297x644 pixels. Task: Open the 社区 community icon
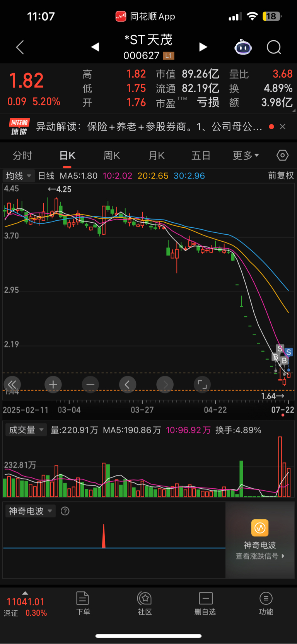tap(145, 603)
